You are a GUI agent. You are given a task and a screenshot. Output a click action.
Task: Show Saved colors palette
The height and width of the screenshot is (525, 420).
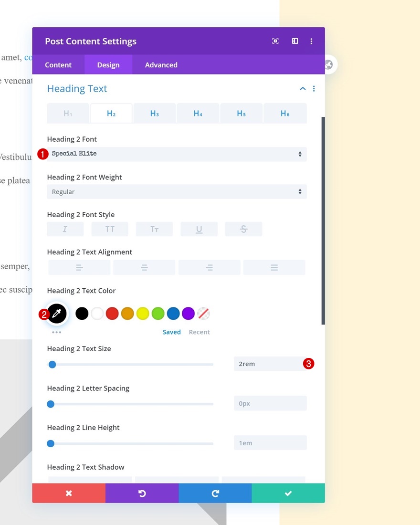[171, 332]
